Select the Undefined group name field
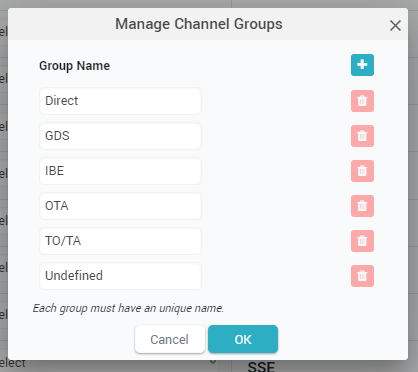418x372 pixels. [120, 276]
